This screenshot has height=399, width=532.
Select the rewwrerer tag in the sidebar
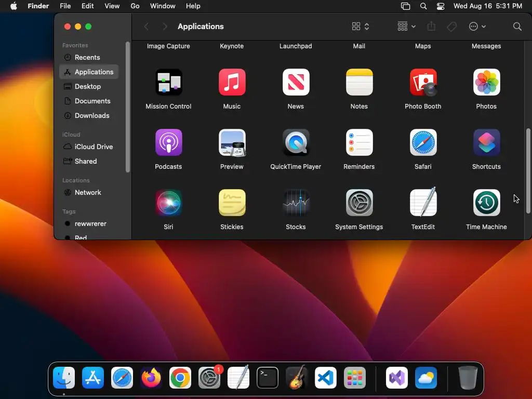coord(89,223)
